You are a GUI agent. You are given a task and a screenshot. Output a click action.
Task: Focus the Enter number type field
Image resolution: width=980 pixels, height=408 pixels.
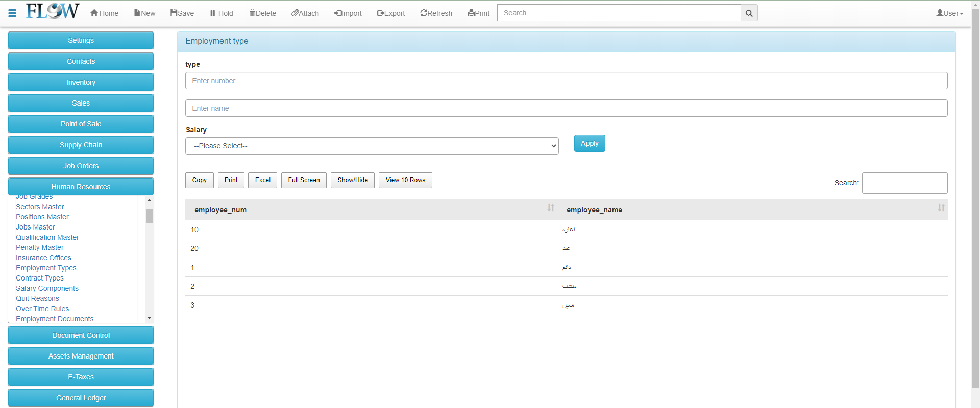click(x=566, y=81)
